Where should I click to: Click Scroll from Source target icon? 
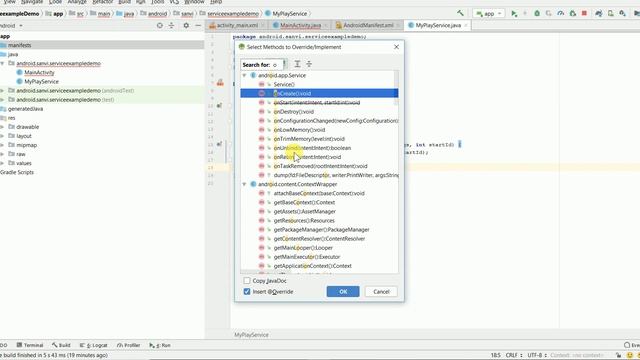click(160, 25)
